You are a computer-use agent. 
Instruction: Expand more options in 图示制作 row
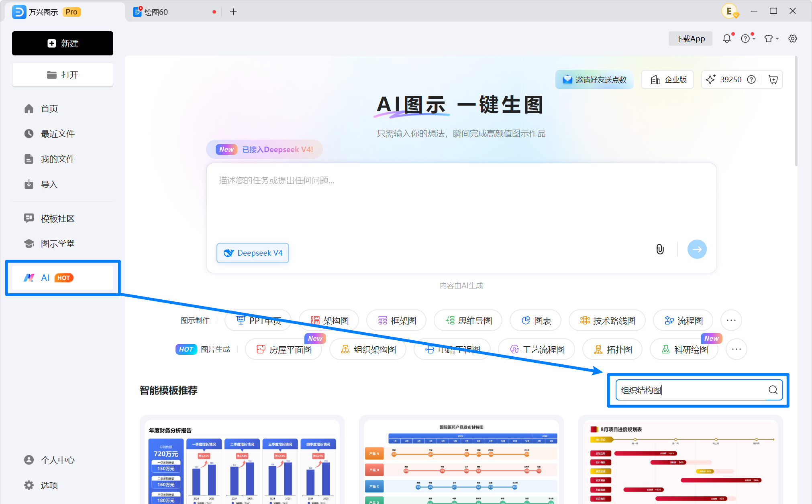click(x=731, y=320)
